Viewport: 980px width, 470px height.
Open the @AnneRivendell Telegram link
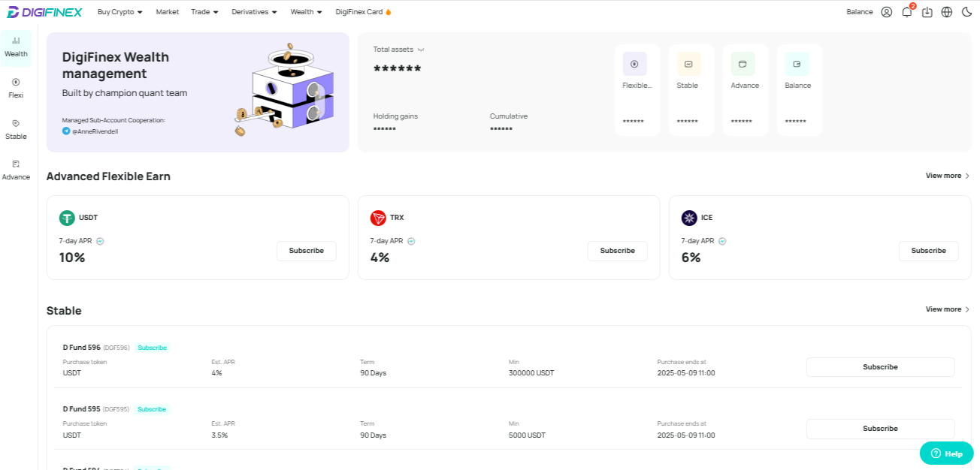(x=95, y=131)
